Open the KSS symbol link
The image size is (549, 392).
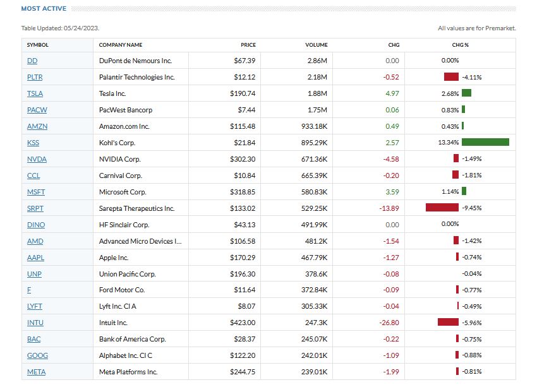pyautogui.click(x=33, y=143)
